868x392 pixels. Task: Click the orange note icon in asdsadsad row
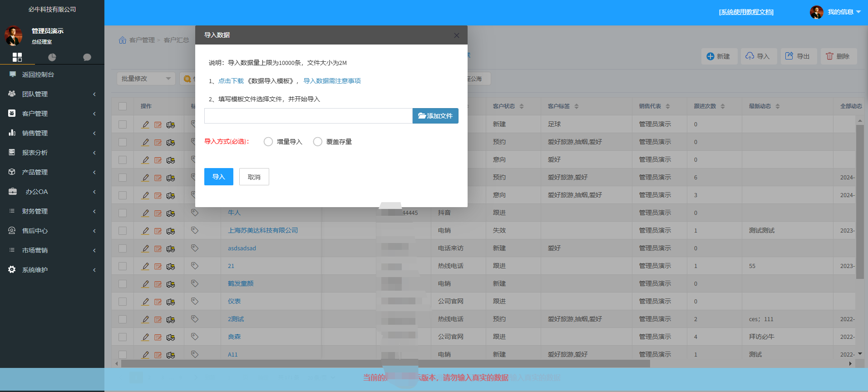click(x=158, y=248)
